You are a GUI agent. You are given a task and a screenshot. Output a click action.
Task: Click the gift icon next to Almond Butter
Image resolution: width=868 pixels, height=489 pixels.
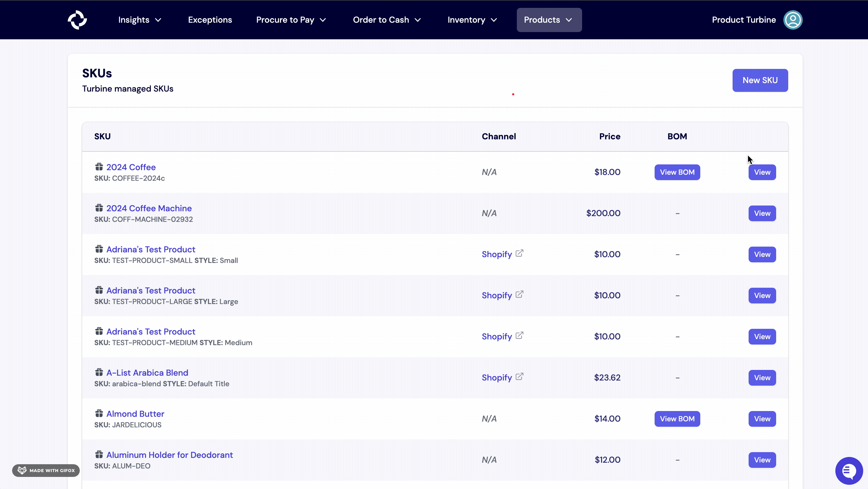pos(99,413)
